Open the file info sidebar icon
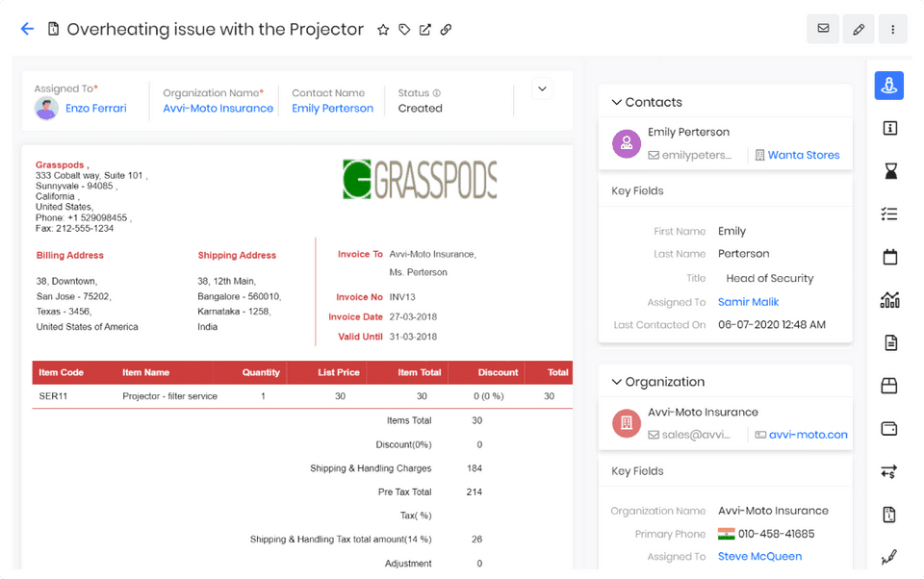The height and width of the screenshot is (579, 924). (889, 515)
